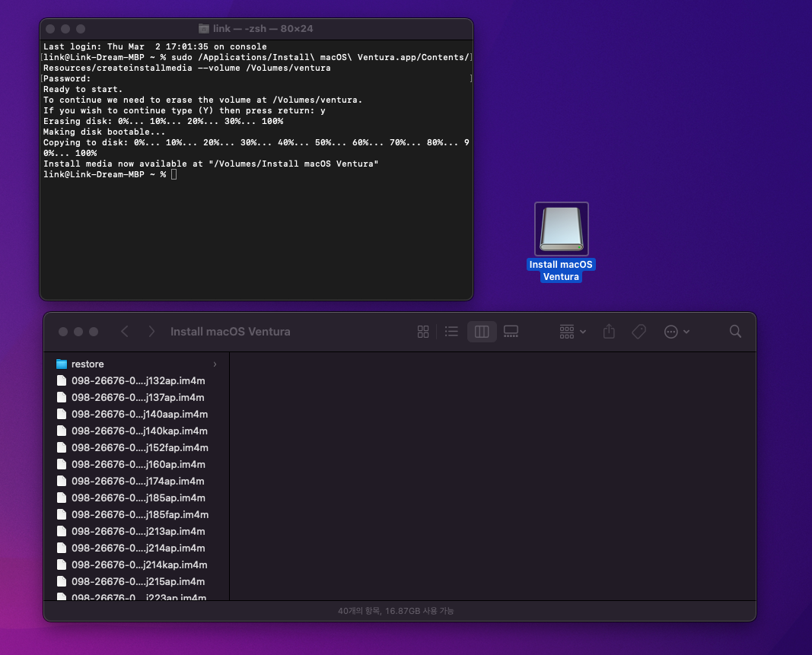Select the file ending j140kap.im4m

(137, 431)
